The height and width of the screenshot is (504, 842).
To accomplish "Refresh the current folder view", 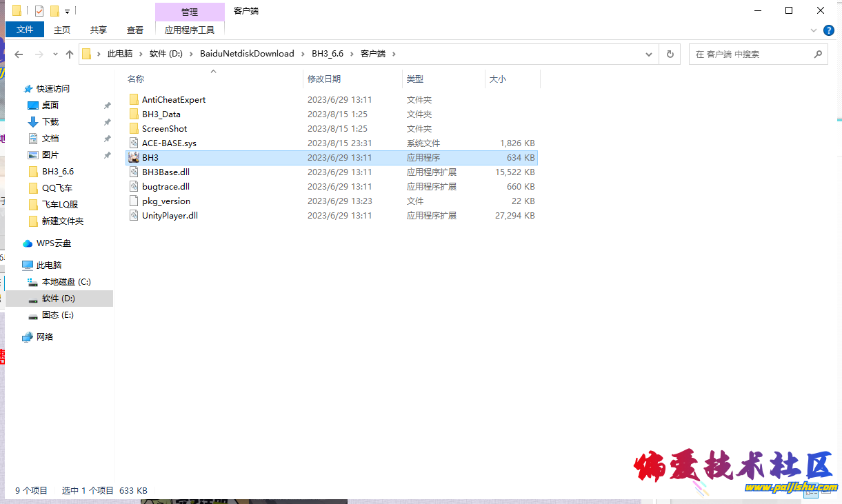I will click(670, 54).
